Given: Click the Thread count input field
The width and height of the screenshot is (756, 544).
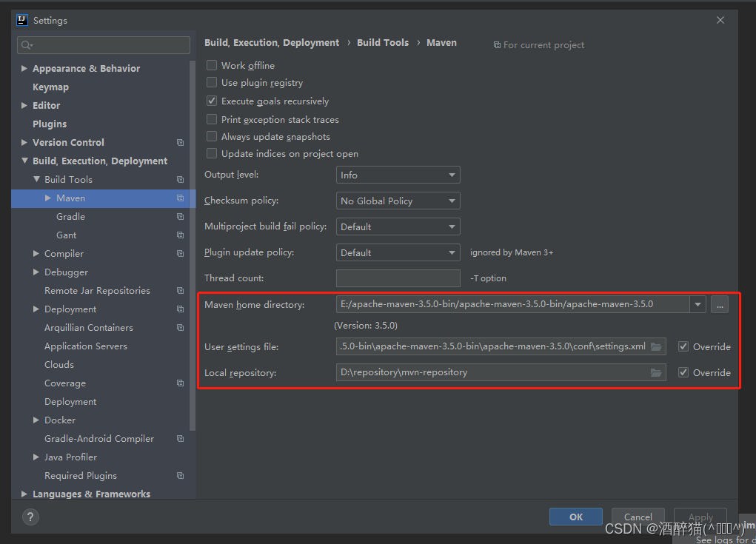Looking at the screenshot, I should [x=398, y=278].
